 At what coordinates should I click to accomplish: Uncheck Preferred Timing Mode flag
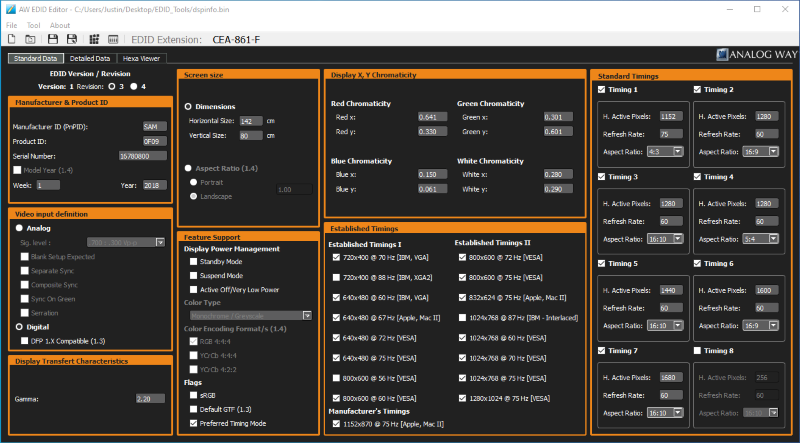193,423
